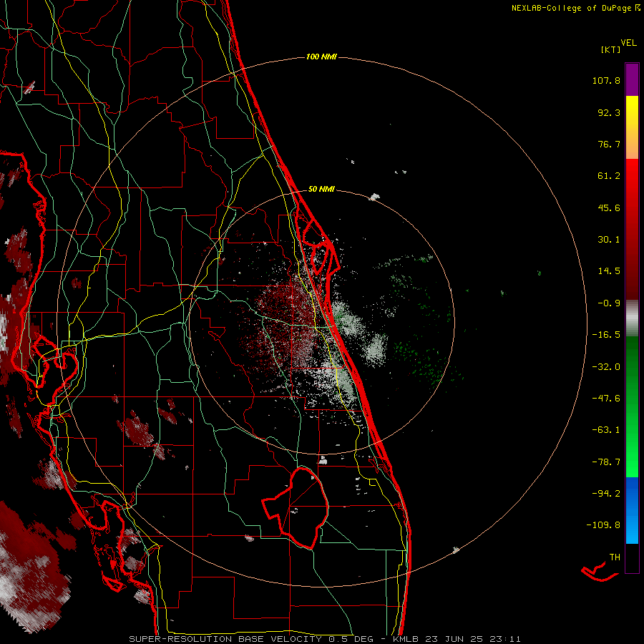Click the -0.9 scale value
The height and width of the screenshot is (644, 644).
(x=609, y=303)
